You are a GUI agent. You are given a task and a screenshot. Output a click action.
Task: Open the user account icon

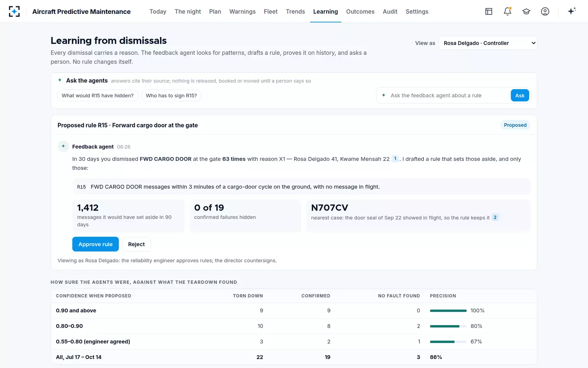(x=545, y=11)
